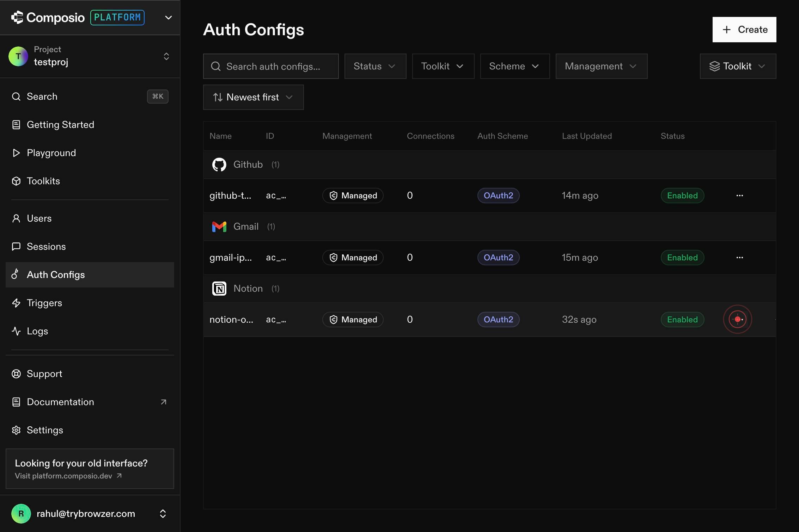Viewport: 799px width, 532px height.
Task: Expand the Scheme filter dropdown
Action: [515, 66]
